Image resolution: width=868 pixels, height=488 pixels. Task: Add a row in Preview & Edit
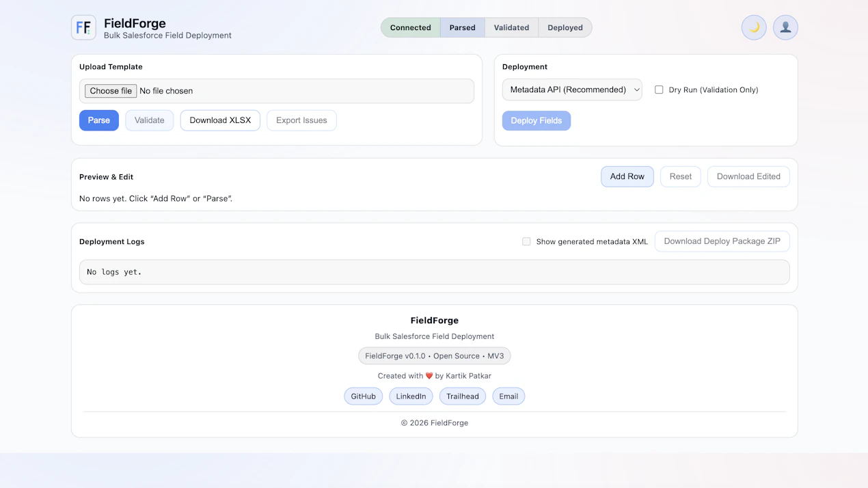627,176
